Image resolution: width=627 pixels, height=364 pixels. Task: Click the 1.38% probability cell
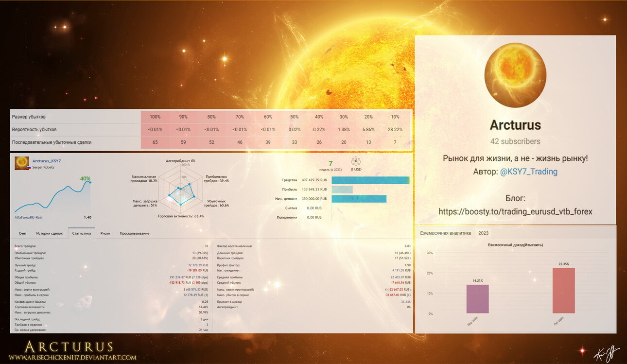tap(344, 130)
